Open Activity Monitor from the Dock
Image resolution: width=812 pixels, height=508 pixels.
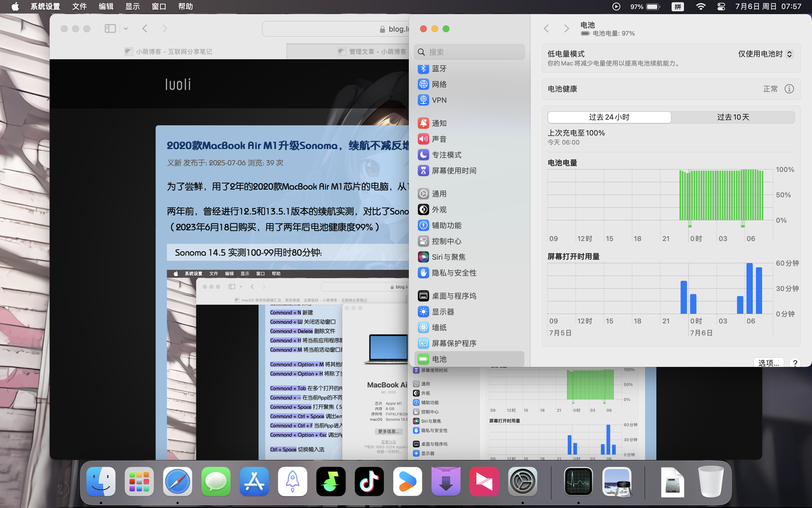click(579, 481)
